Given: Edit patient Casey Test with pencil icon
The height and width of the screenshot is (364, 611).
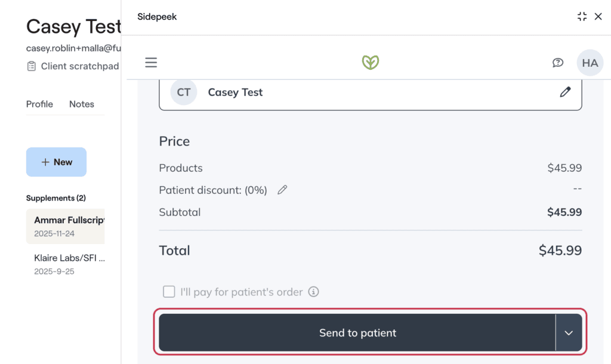Looking at the screenshot, I should click(565, 92).
